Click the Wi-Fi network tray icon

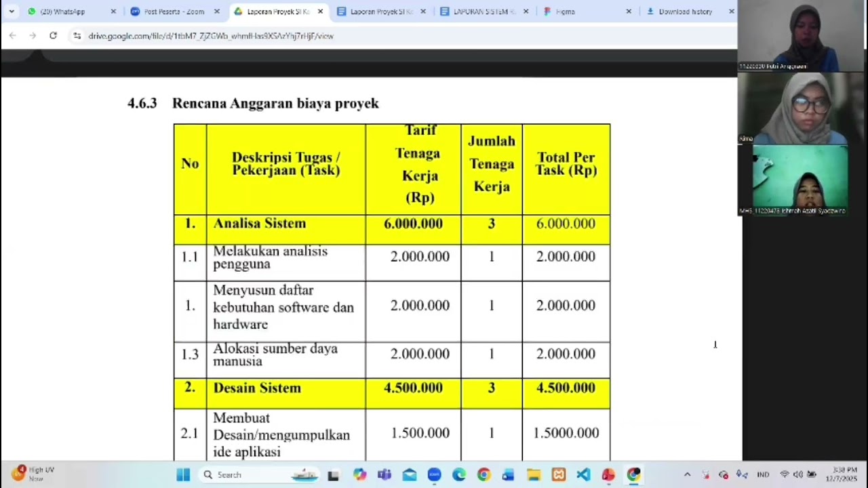785,474
